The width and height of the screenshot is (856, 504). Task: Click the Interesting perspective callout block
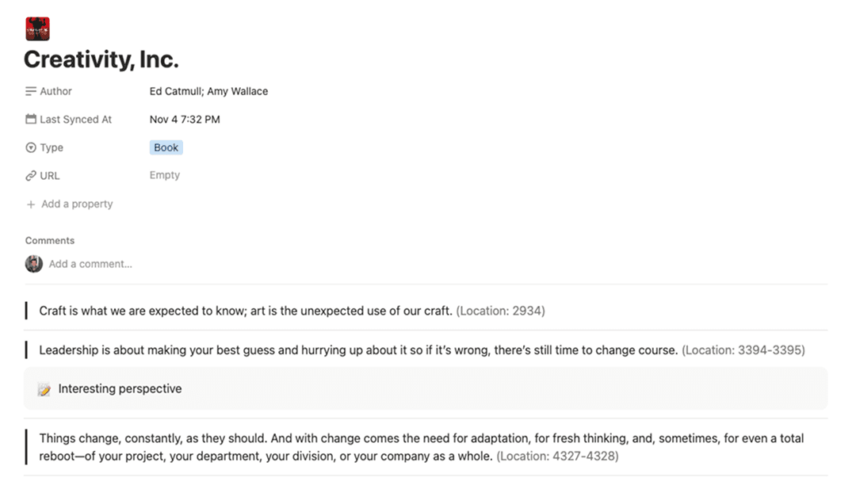click(x=120, y=389)
